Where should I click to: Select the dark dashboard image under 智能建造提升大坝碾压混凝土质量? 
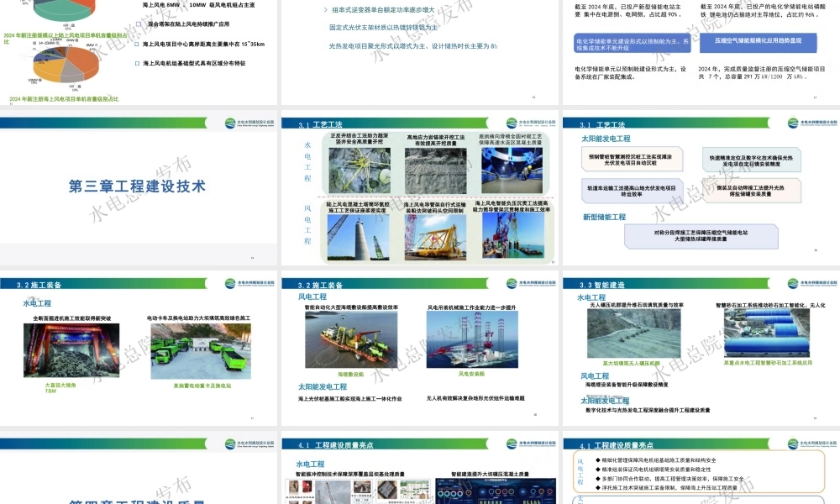pos(496,491)
